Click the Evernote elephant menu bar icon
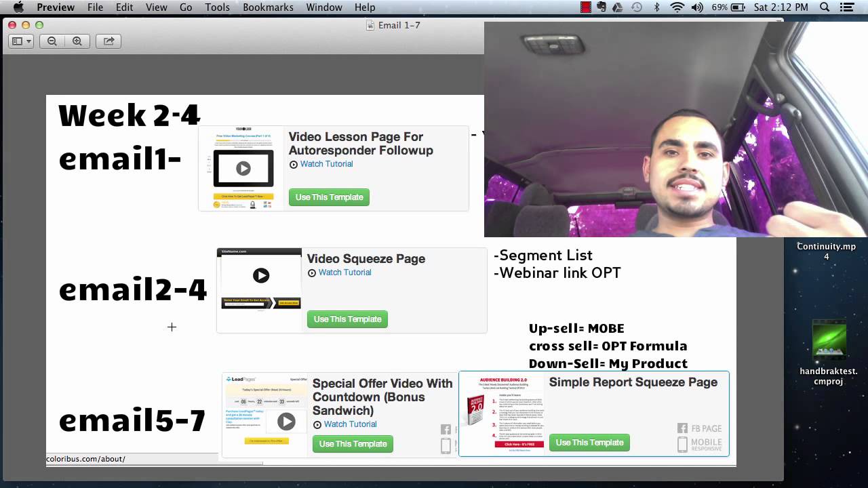The height and width of the screenshot is (488, 868). [601, 7]
